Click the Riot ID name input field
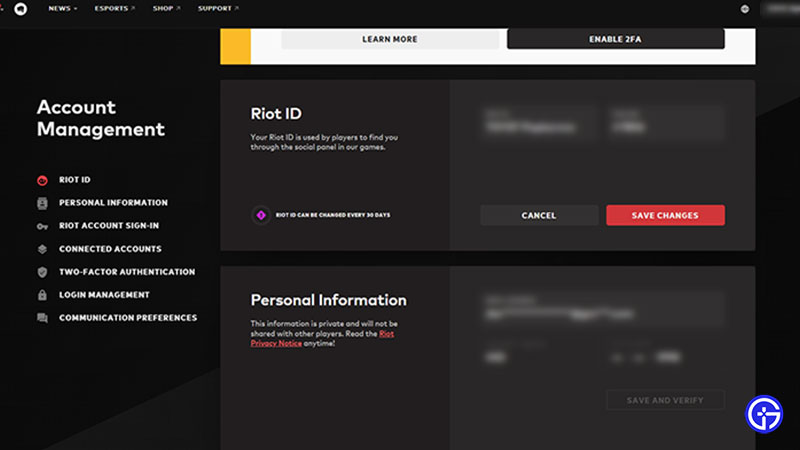Viewport: 800px width, 450px height. [538, 123]
